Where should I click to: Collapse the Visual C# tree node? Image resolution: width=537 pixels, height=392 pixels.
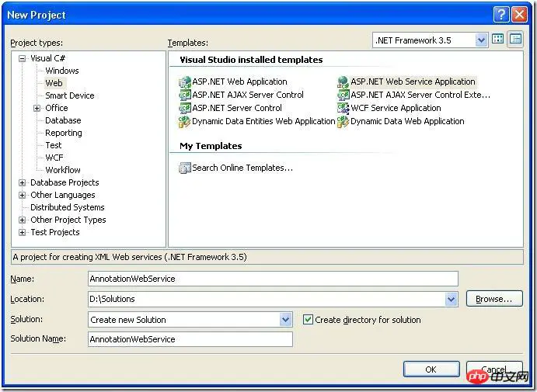23,58
